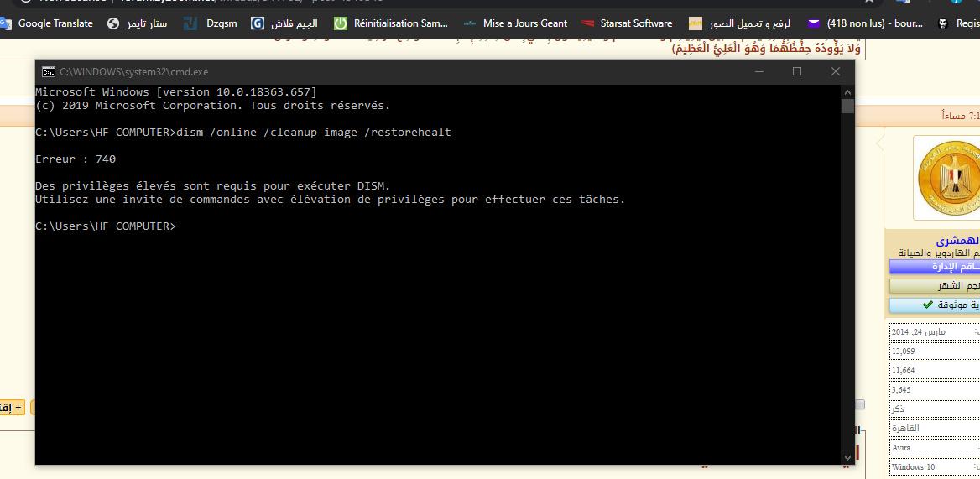Click the 3,645 stat value
980x479 pixels.
click(901, 390)
